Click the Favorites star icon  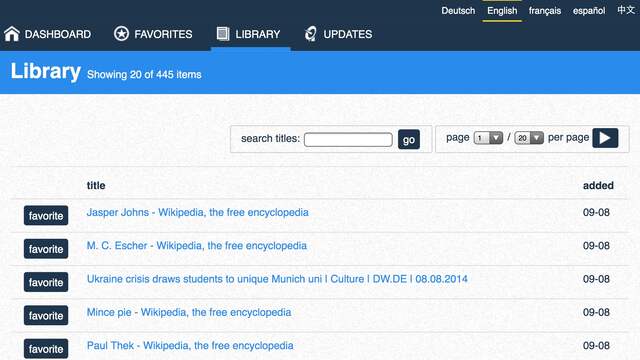tap(121, 34)
